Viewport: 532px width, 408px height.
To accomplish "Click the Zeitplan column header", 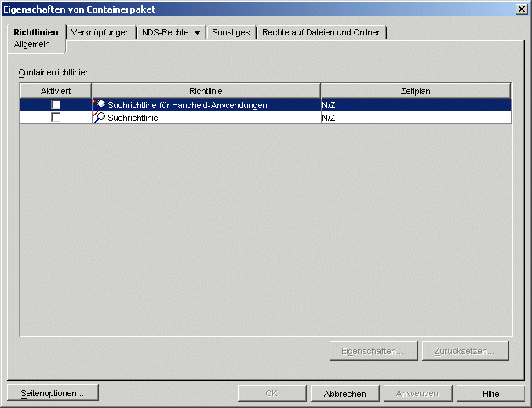I will pyautogui.click(x=416, y=91).
